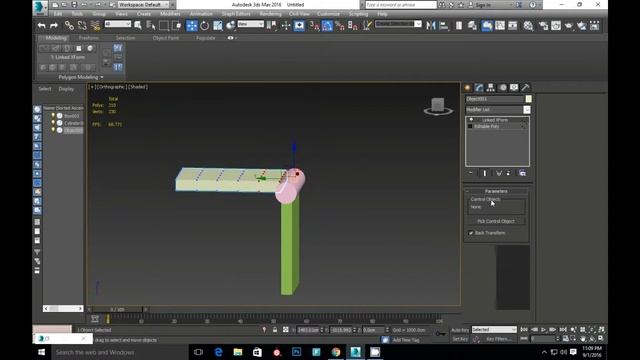The height and width of the screenshot is (360, 640).
Task: Open the 3ds Max application menu button
Action: click(x=40, y=7)
